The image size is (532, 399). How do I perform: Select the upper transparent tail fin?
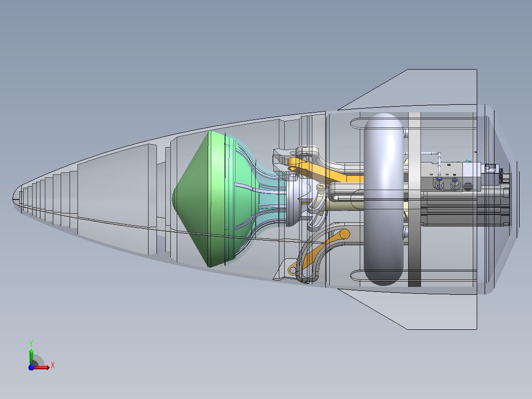coord(424,89)
